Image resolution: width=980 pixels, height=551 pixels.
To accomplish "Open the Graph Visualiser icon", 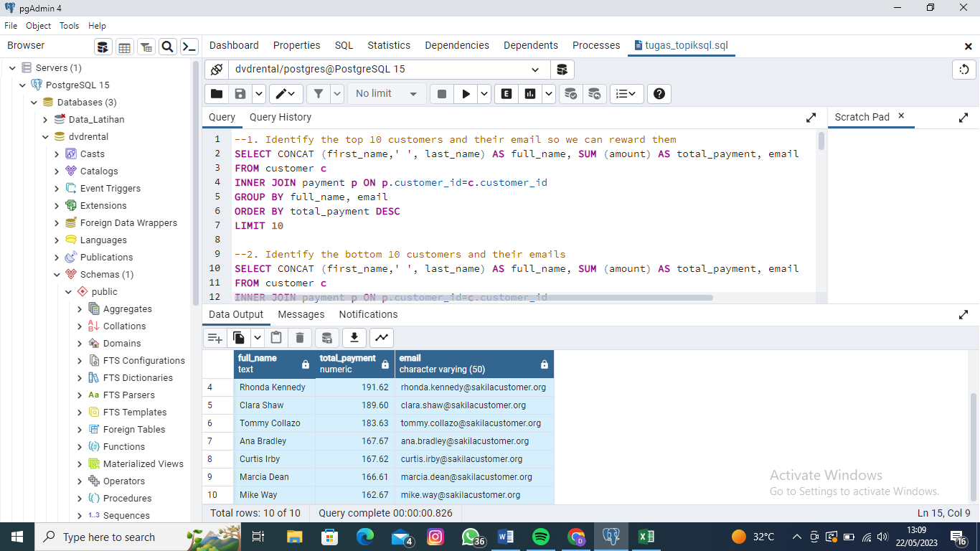I will [381, 338].
